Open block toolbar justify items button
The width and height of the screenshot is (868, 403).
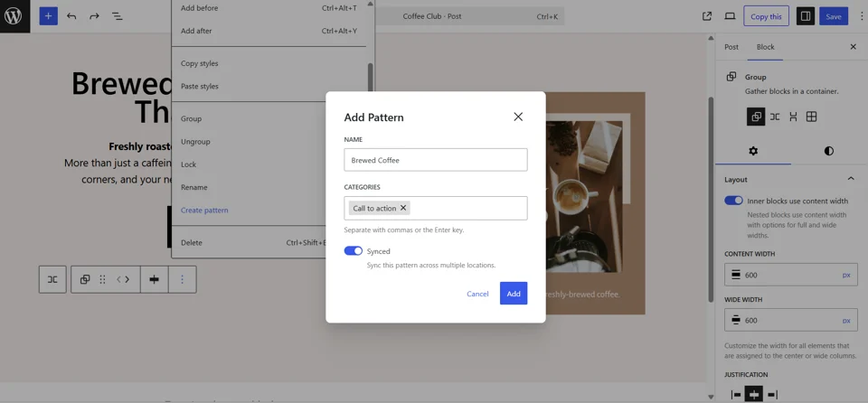(x=155, y=279)
